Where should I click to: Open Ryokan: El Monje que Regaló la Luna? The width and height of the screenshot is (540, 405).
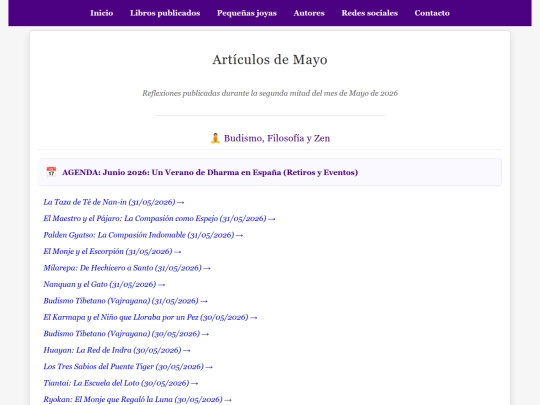pyautogui.click(x=137, y=399)
